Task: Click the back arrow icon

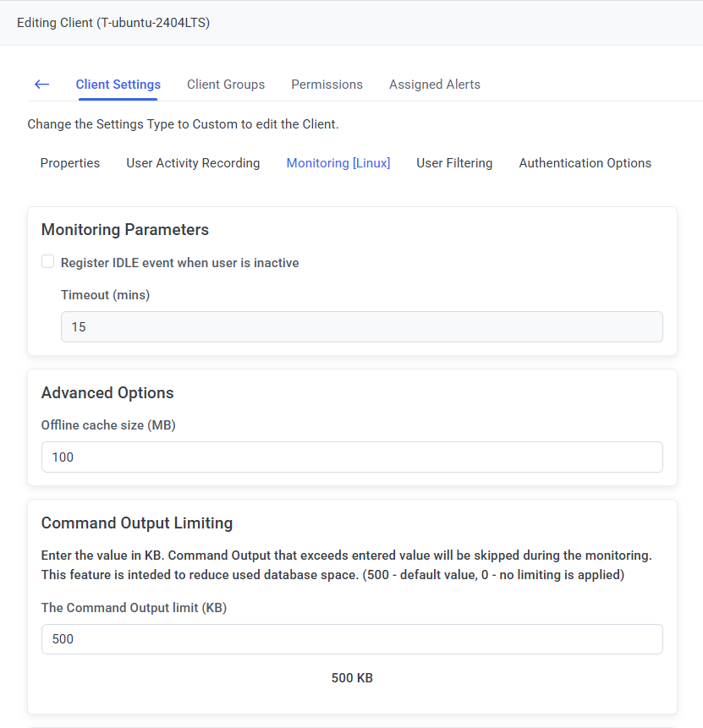Action: [41, 85]
